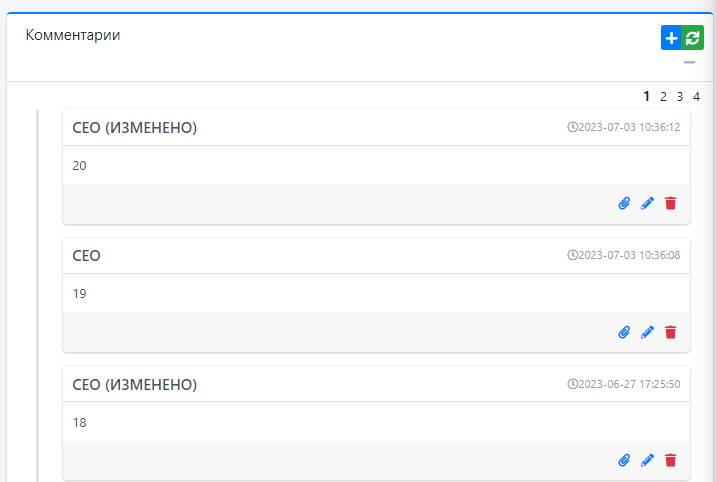
Task: Click the blue add comment plus button
Action: coord(671,38)
